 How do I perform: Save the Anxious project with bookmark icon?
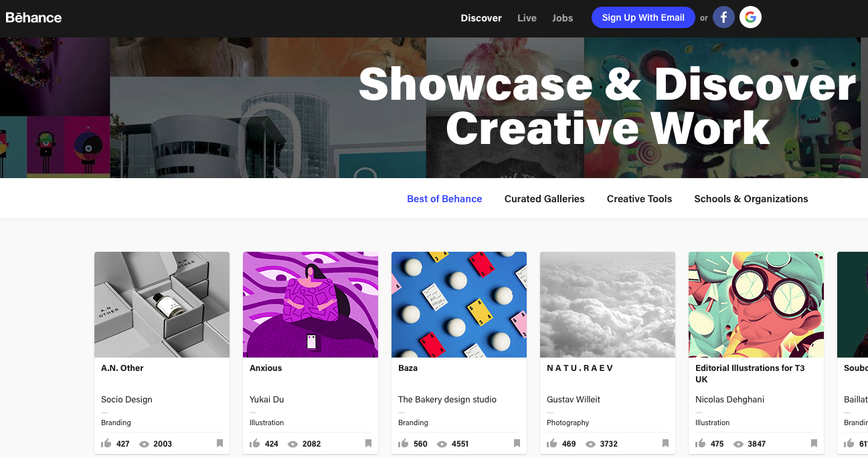[368, 443]
